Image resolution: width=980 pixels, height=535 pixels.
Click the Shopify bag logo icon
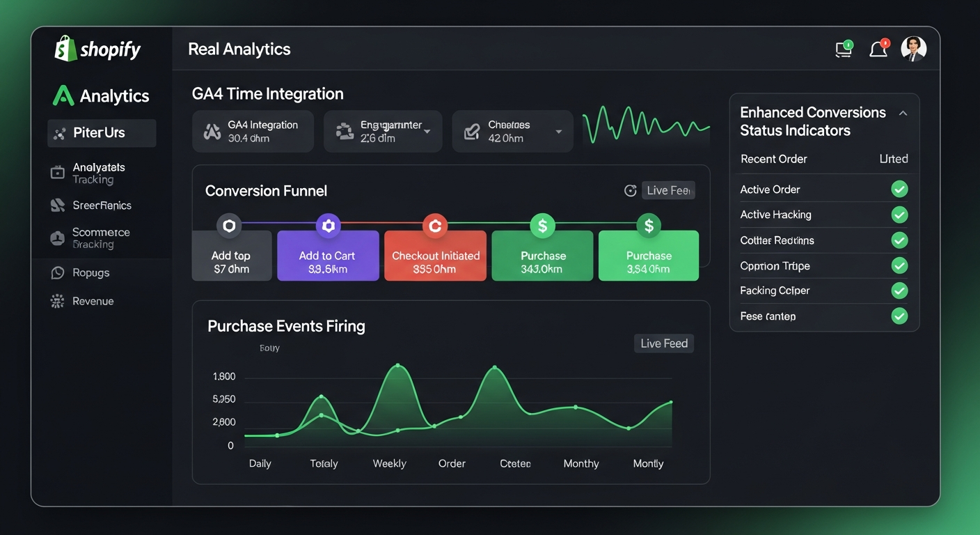(x=65, y=49)
